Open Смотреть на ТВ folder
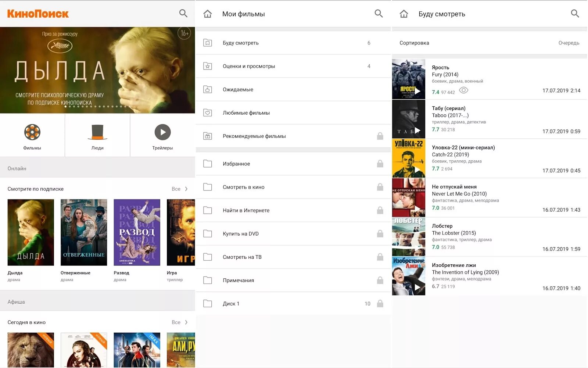The width and height of the screenshot is (588, 368). point(293,257)
